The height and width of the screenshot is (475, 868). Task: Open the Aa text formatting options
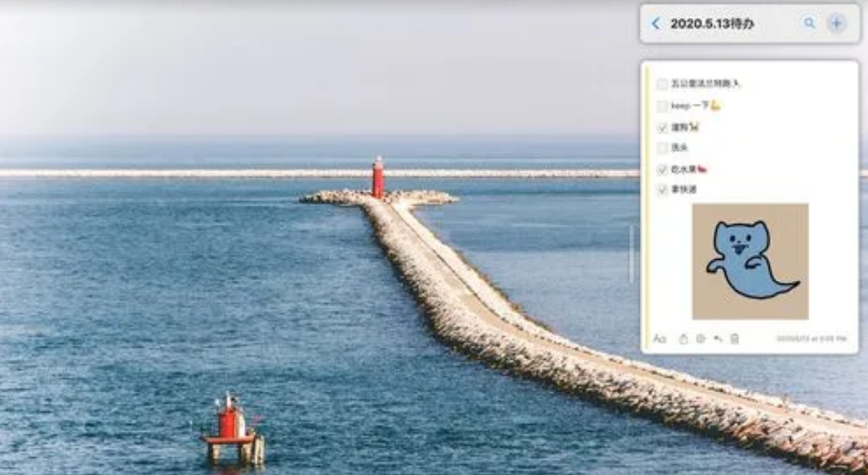659,339
